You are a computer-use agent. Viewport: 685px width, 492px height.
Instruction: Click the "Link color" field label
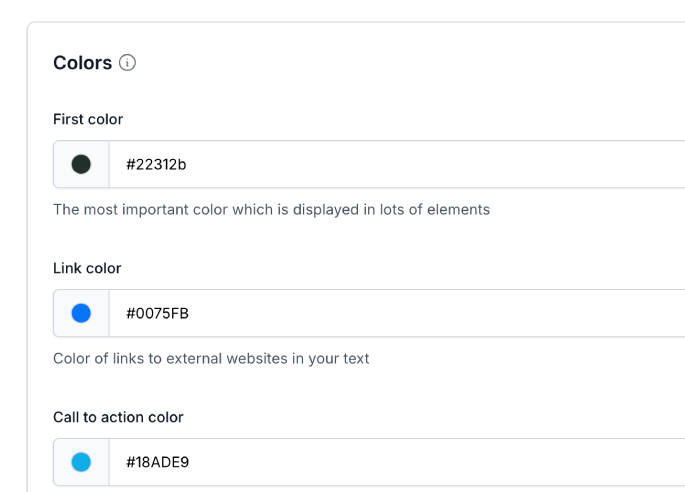pyautogui.click(x=87, y=268)
